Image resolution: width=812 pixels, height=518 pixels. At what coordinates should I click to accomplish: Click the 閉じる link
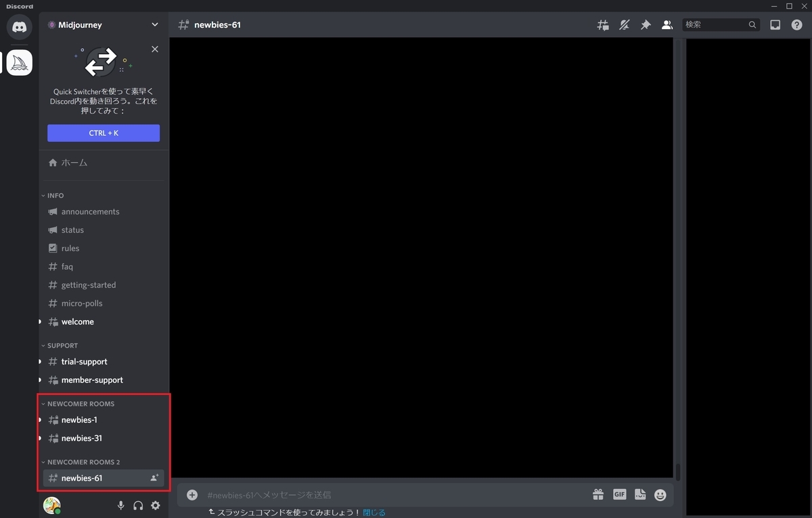374,513
